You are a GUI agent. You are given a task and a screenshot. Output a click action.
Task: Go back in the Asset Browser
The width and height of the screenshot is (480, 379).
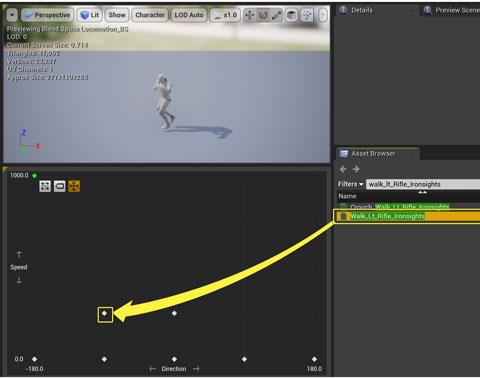(343, 169)
